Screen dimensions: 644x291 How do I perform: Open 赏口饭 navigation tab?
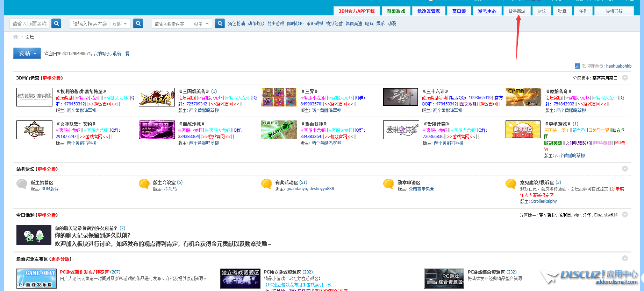coord(459,11)
